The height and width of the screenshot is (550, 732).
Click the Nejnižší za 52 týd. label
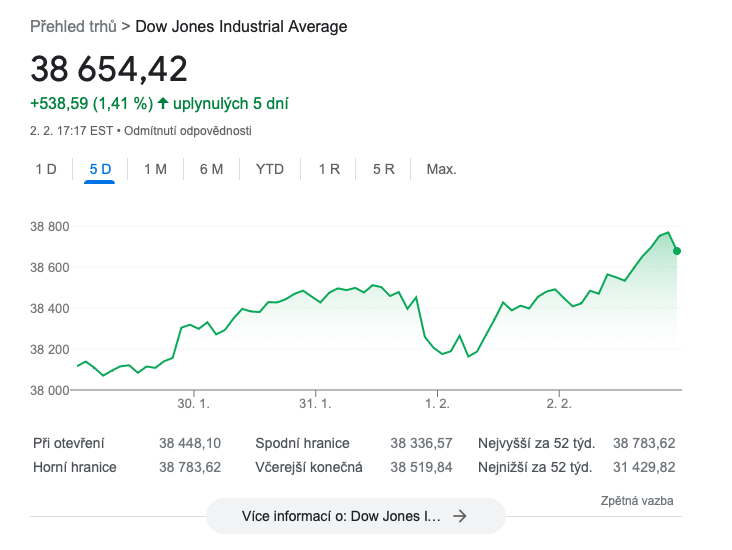point(535,467)
